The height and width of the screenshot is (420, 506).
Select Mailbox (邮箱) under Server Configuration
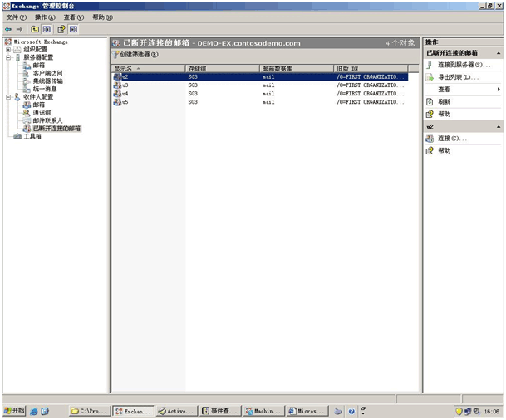[39, 66]
